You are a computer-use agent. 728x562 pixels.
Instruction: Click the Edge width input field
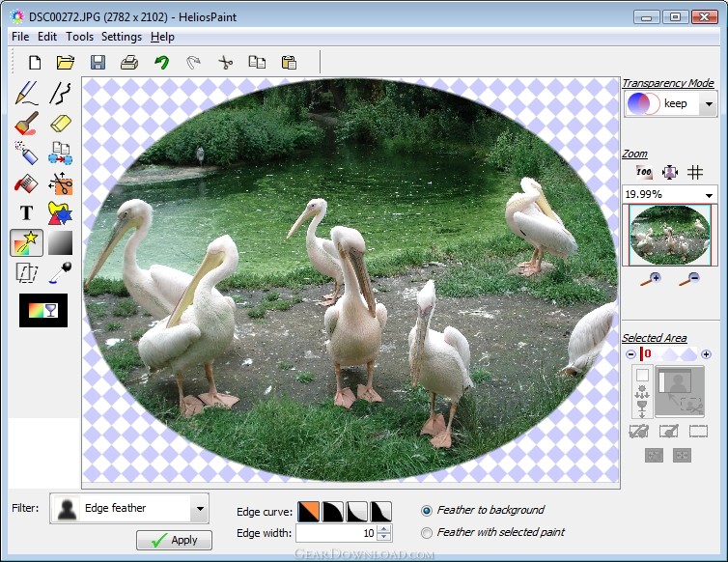pyautogui.click(x=336, y=533)
